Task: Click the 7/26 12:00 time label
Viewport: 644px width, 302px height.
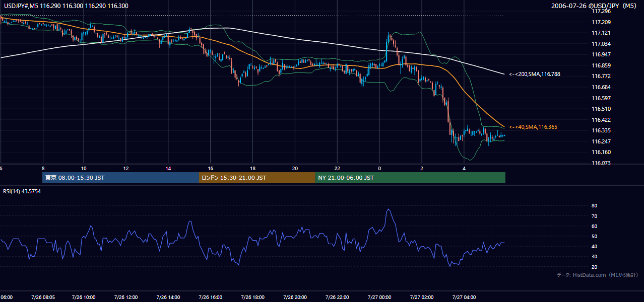Action: tap(126, 297)
